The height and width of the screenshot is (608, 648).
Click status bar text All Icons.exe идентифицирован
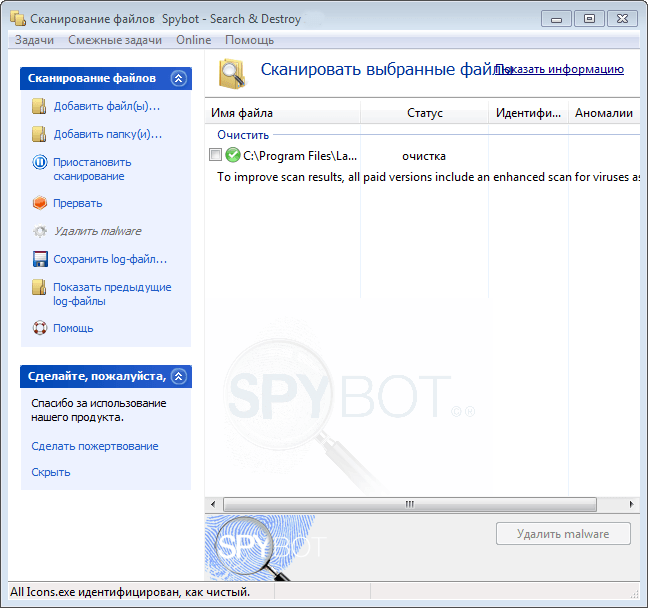click(x=130, y=592)
